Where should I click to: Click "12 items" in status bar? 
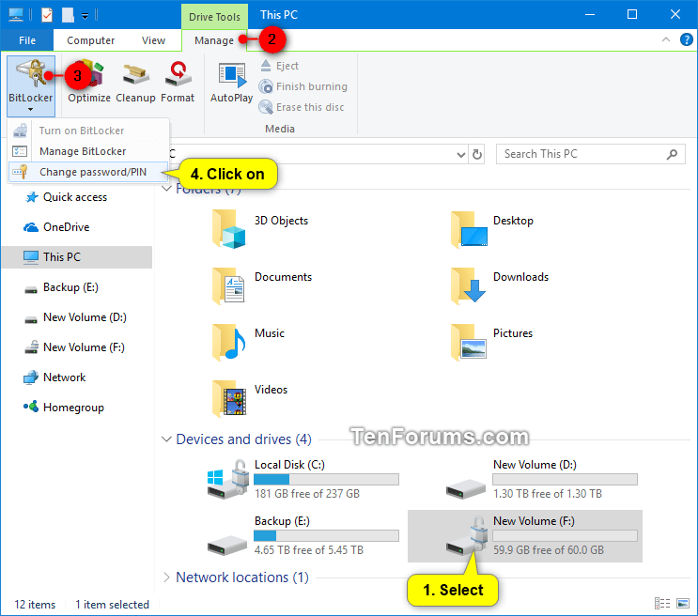point(35,605)
